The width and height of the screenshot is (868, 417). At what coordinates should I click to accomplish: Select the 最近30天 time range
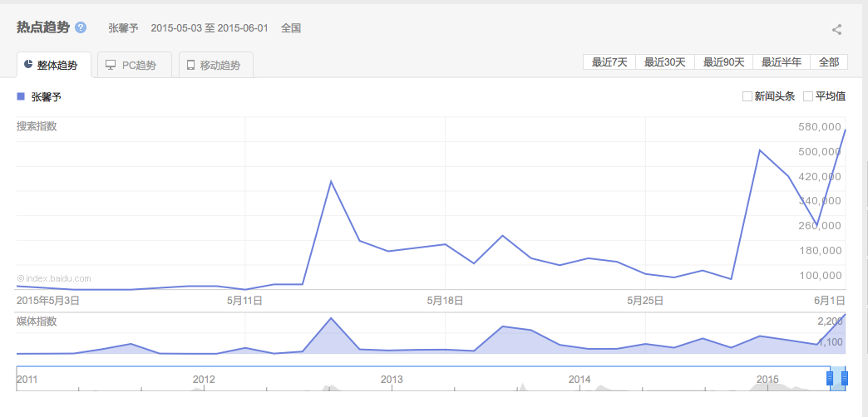click(665, 62)
